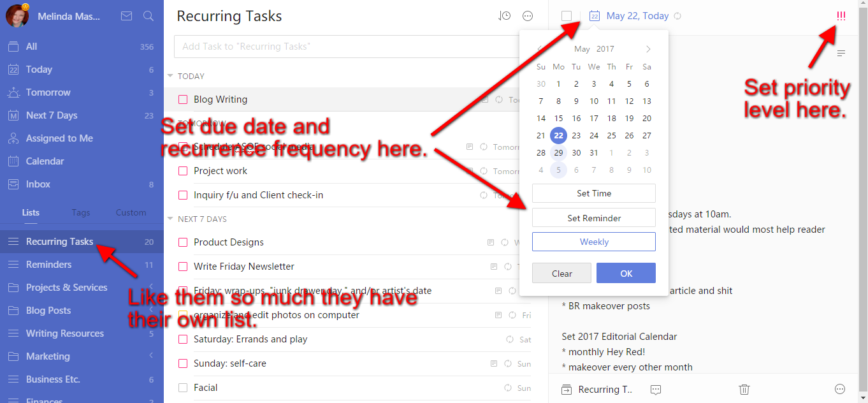Viewport: 868px width, 403px height.
Task: Select May 31 on the calendar
Action: [x=593, y=152]
